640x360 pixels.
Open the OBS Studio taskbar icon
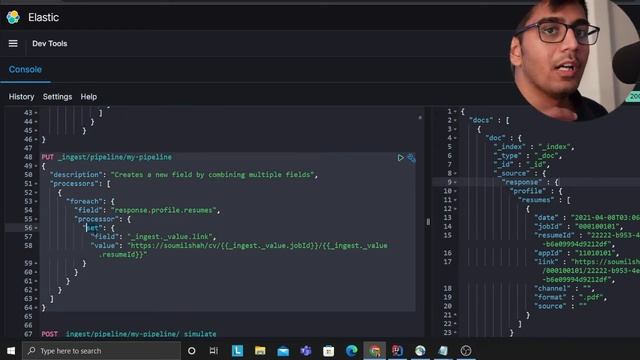pos(466,351)
